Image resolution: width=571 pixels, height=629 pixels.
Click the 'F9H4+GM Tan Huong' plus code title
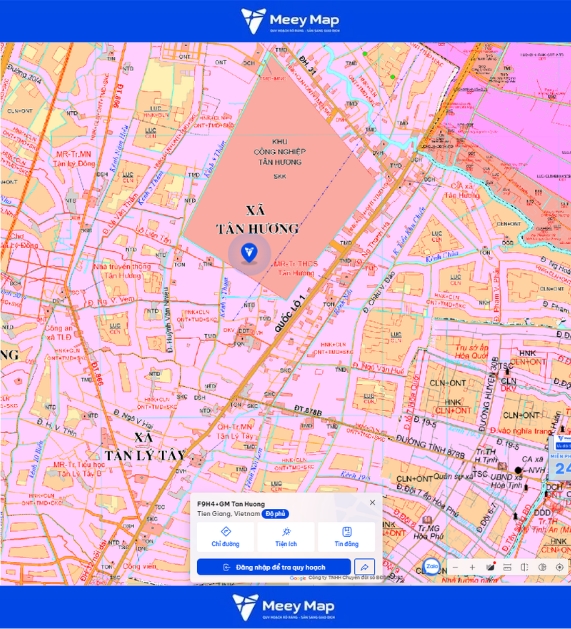point(231,504)
